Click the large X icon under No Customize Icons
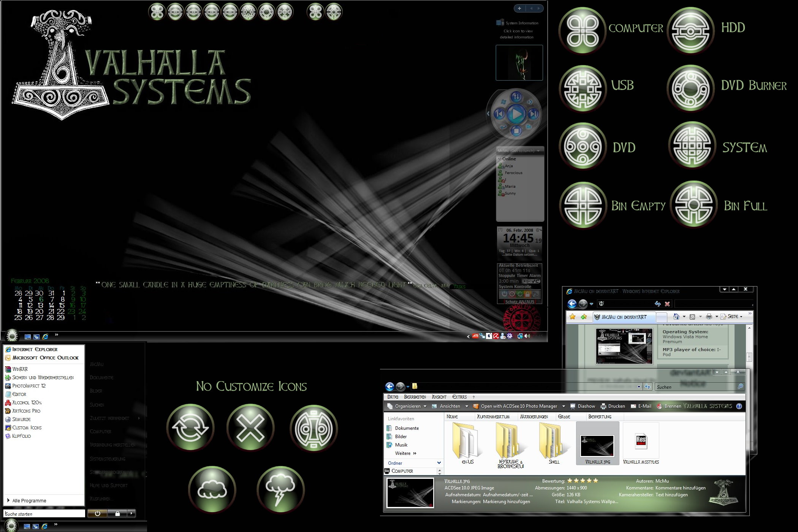Image resolution: width=798 pixels, height=532 pixels. coord(250,427)
